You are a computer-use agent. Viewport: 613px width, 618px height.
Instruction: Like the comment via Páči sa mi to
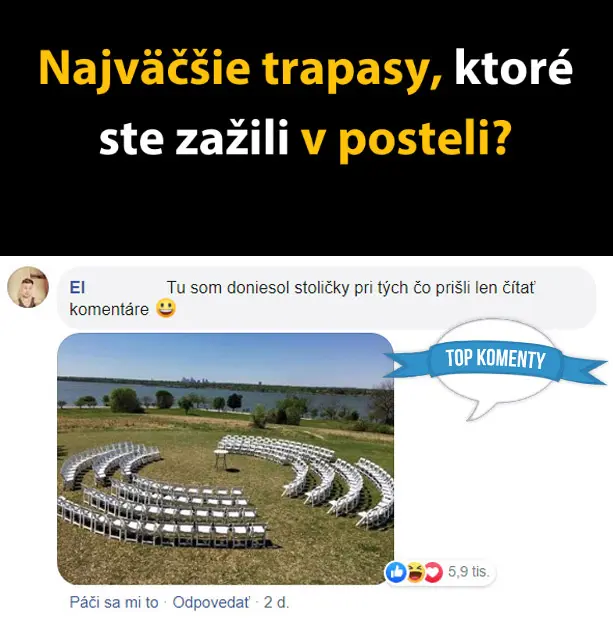point(114,602)
